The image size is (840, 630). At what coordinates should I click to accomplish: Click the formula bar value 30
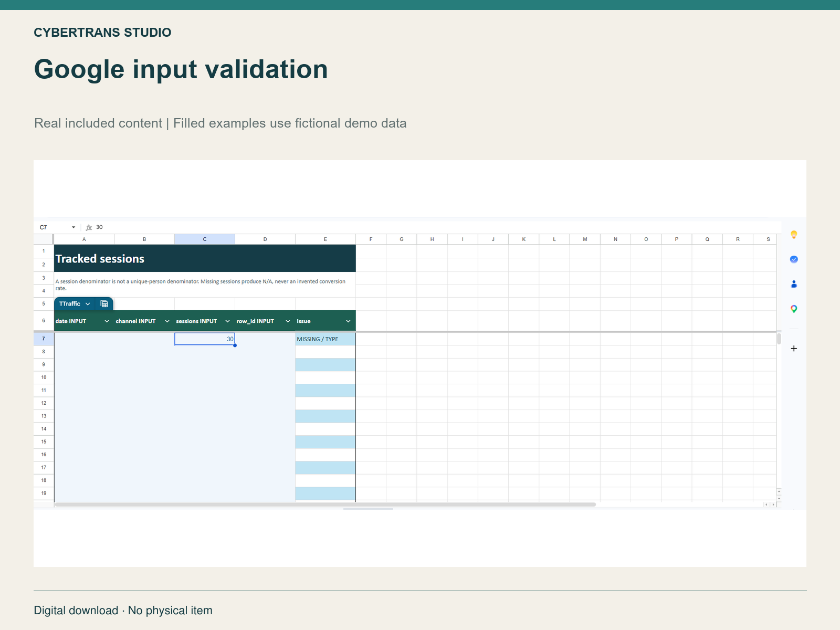[x=100, y=227]
